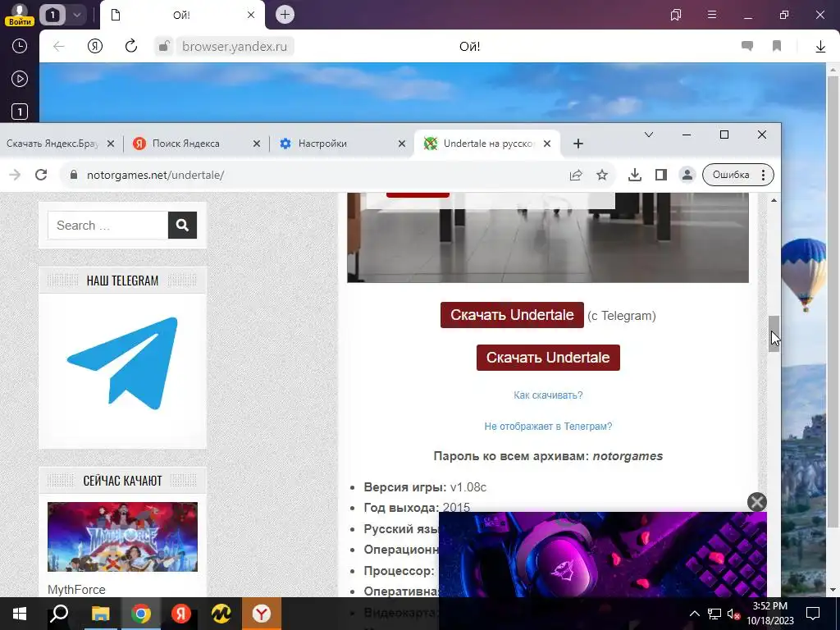
Task: Click the Ошибка update button in Chrome
Action: tap(737, 175)
